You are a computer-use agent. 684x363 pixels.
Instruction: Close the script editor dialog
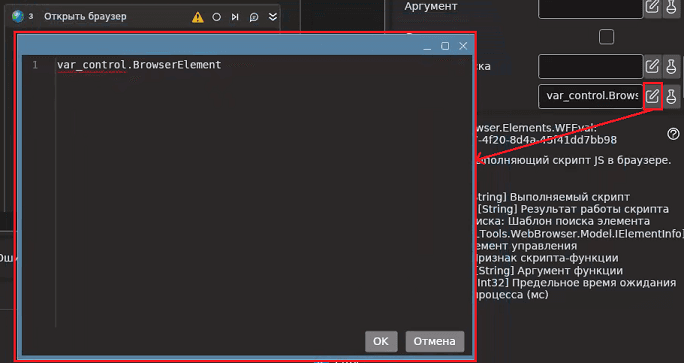coord(463,46)
